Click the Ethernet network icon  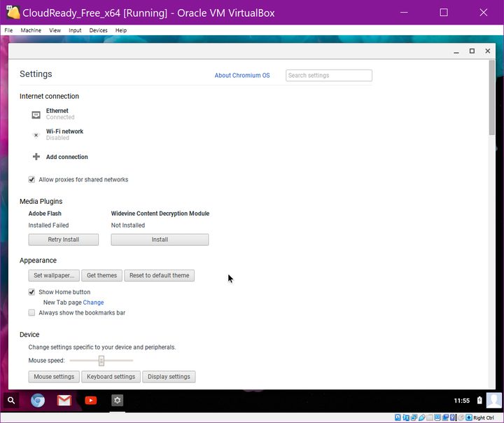click(x=36, y=115)
